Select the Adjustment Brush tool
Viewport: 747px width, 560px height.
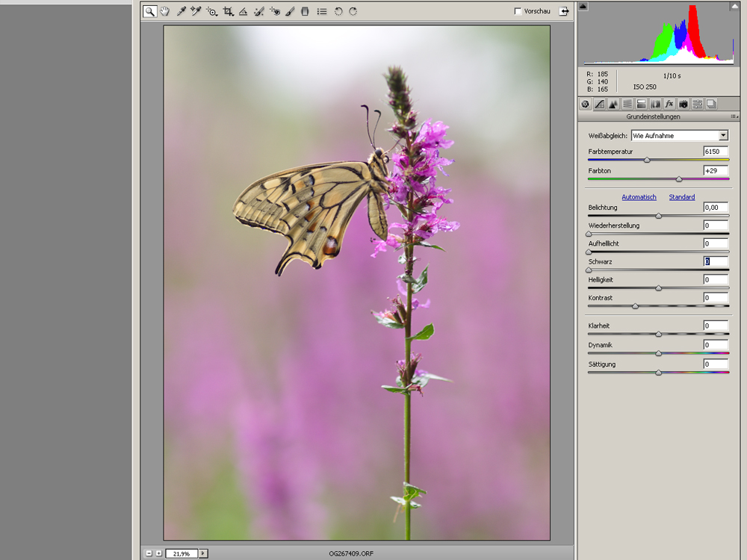[290, 11]
